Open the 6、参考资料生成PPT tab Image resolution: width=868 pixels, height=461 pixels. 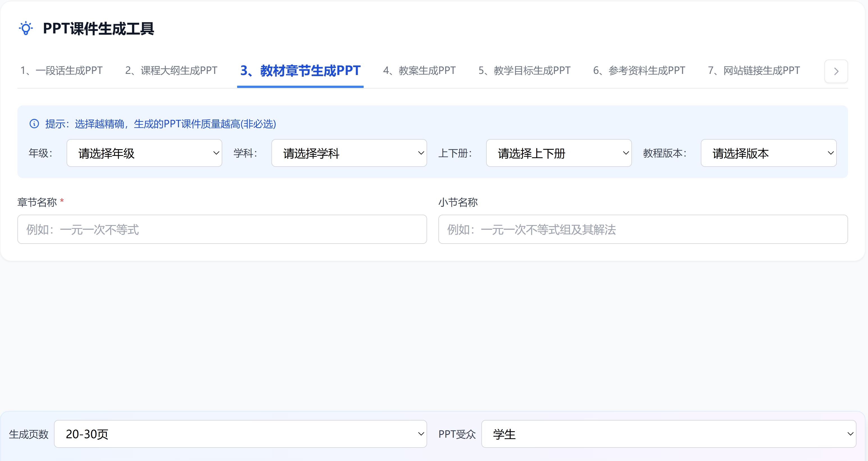639,71
